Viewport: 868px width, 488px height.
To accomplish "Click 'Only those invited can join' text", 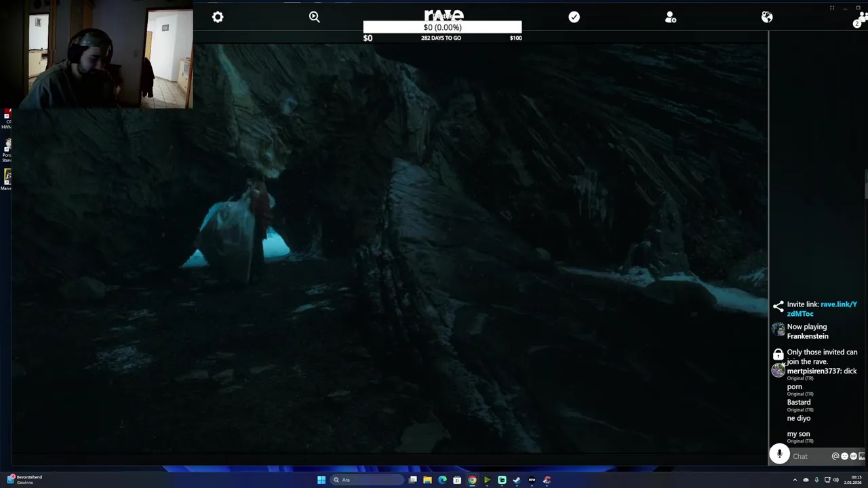I will point(822,357).
